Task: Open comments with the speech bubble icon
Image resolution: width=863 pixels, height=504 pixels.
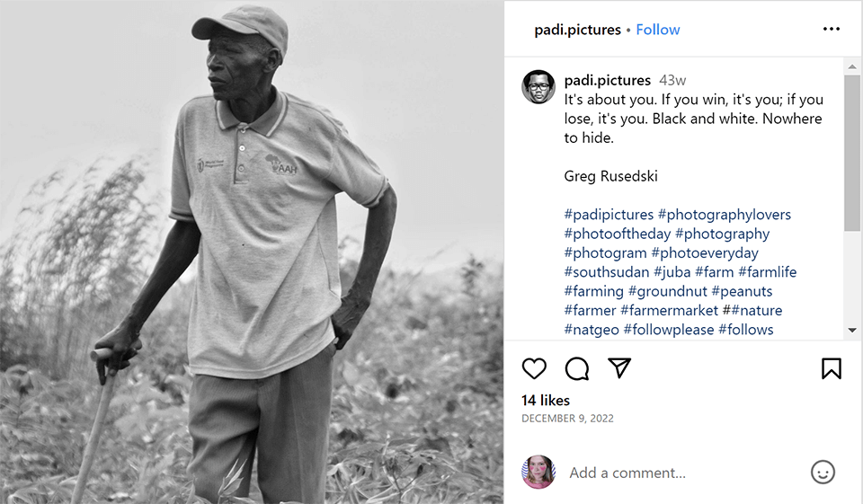Action: coord(577,368)
